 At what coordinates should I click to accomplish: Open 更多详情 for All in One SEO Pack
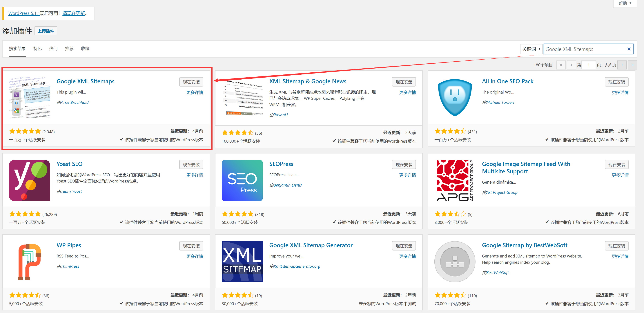(x=620, y=92)
